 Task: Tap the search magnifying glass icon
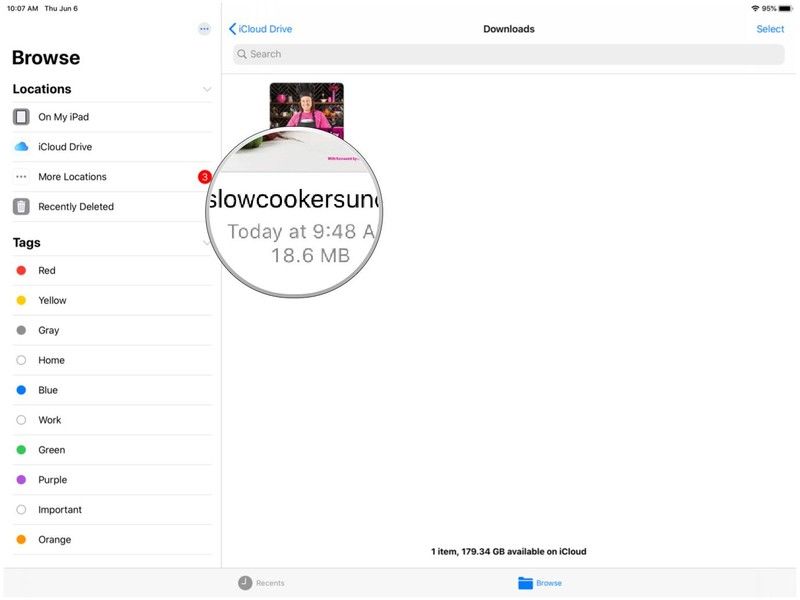click(242, 54)
